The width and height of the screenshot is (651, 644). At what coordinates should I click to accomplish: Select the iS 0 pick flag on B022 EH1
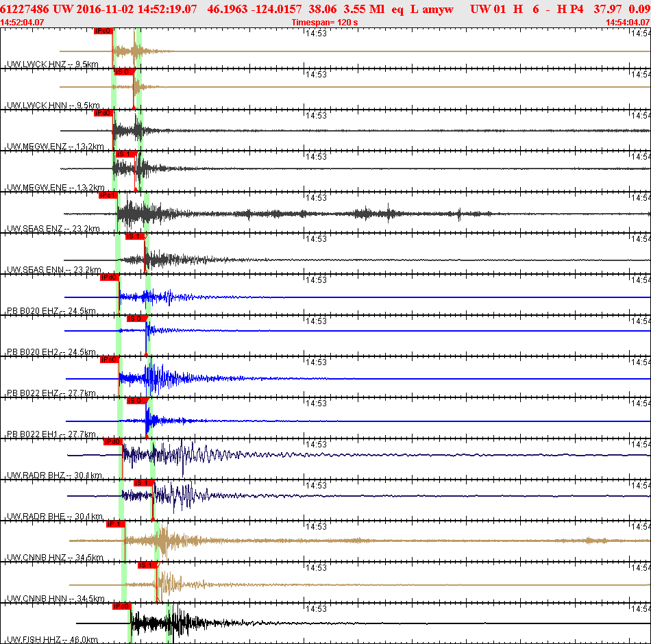click(x=138, y=401)
